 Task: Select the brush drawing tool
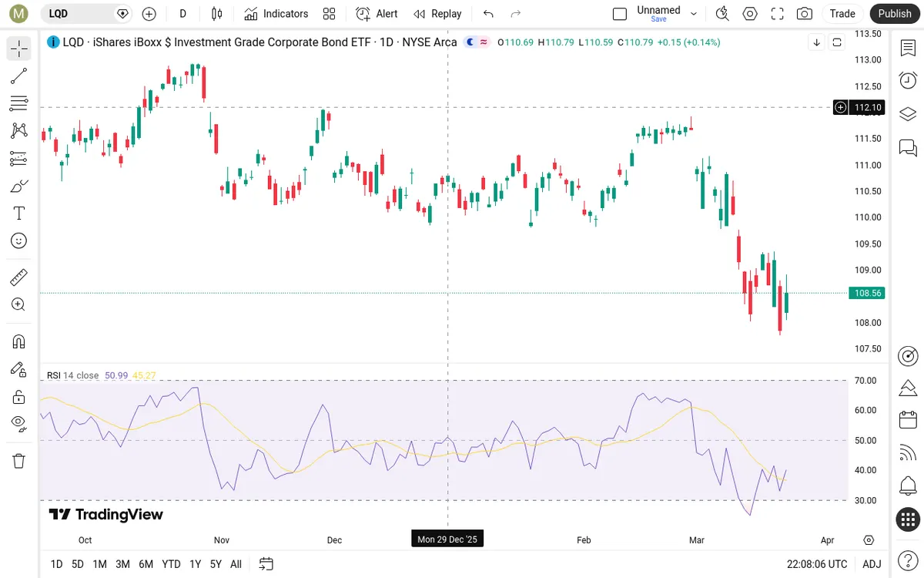19,186
